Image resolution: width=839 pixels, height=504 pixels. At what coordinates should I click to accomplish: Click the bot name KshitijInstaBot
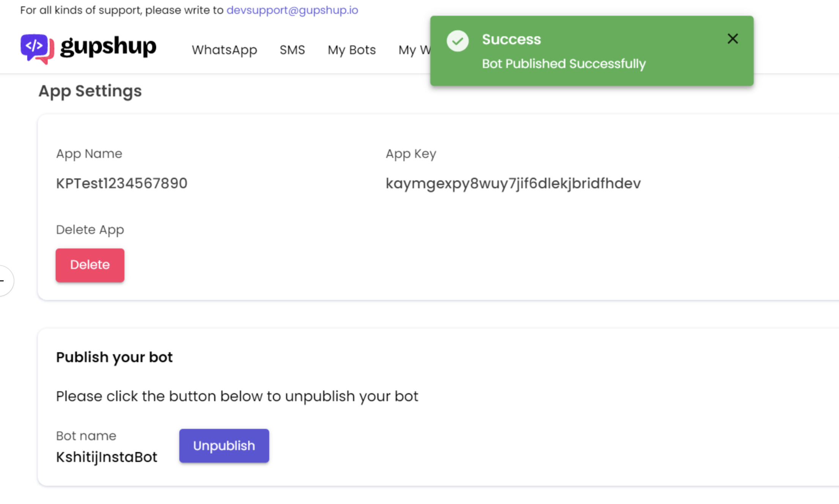tap(106, 457)
